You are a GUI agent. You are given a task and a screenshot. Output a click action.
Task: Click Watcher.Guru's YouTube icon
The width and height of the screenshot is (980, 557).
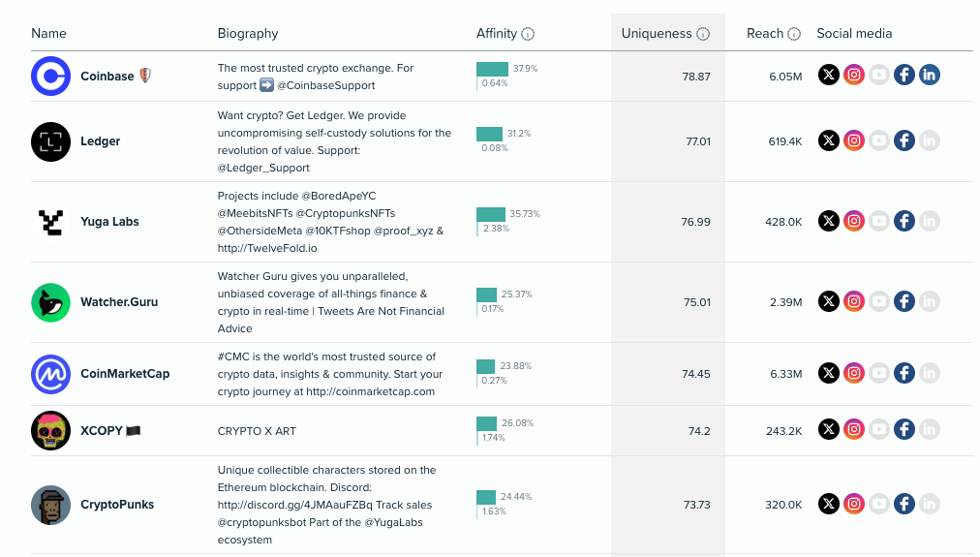pyautogui.click(x=879, y=301)
